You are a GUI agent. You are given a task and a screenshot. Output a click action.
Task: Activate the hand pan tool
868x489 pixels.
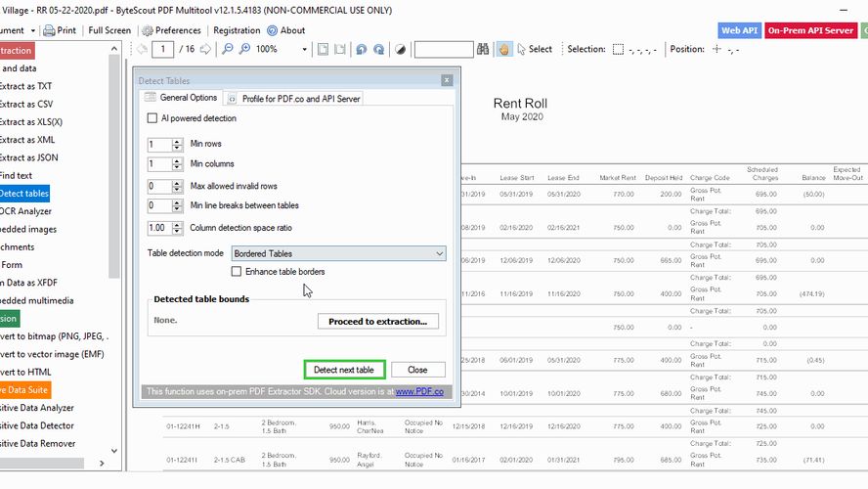pyautogui.click(x=503, y=49)
